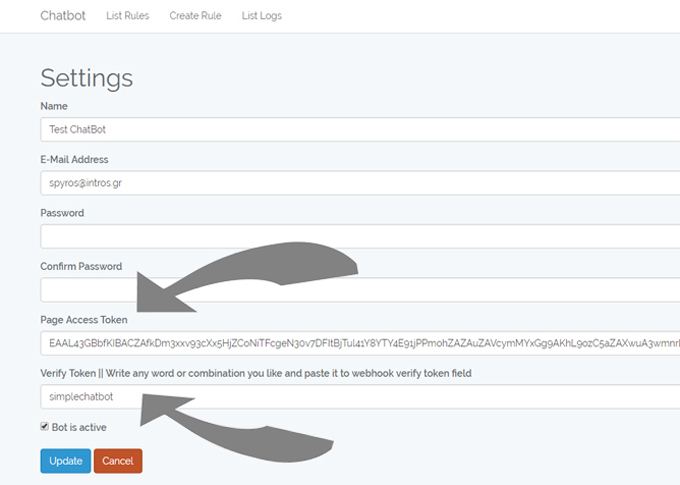Click the Cancel button
Image resolution: width=680 pixels, height=485 pixels.
point(118,461)
